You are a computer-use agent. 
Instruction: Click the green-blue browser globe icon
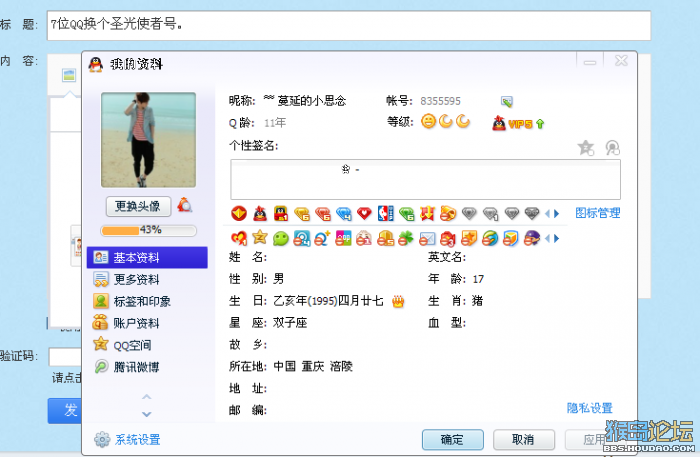[x=490, y=238]
